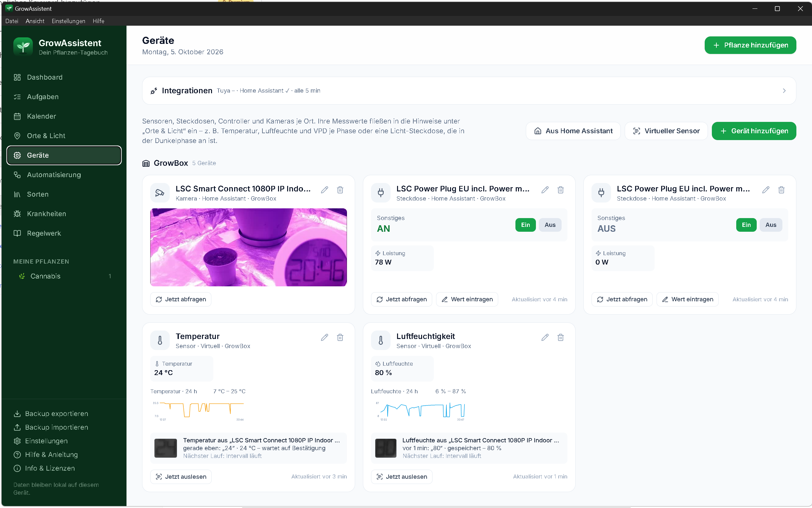Edit the Power Plug showing 0 W

click(x=765, y=190)
